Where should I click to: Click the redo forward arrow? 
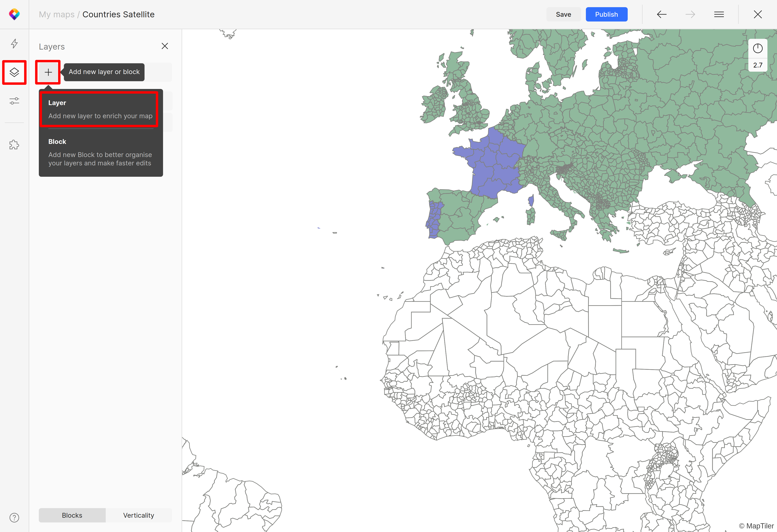coord(690,14)
